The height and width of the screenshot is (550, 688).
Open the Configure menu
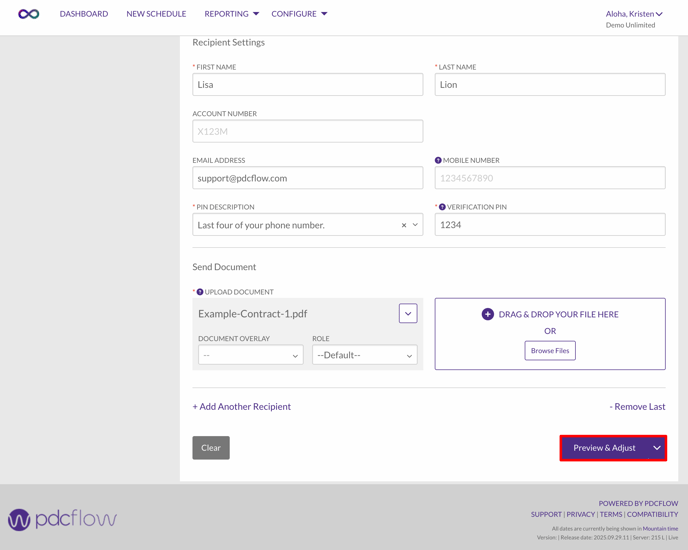tap(299, 14)
